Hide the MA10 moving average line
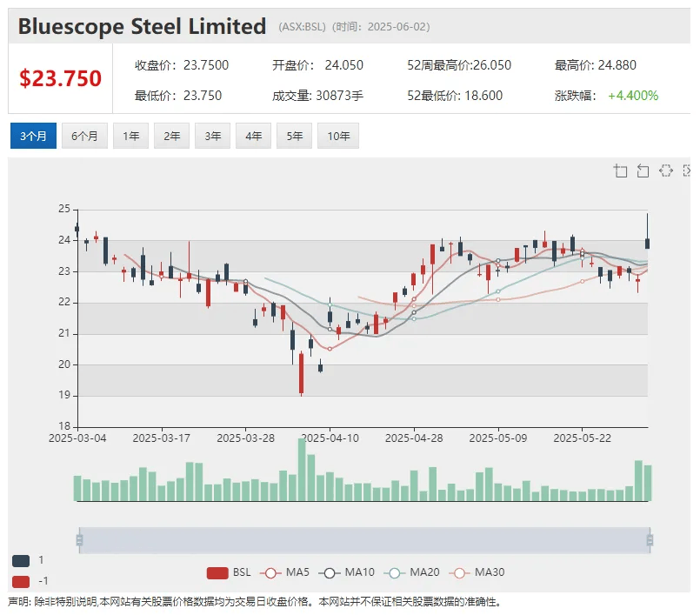Image resolution: width=700 pixels, height=615 pixels. 346,572
